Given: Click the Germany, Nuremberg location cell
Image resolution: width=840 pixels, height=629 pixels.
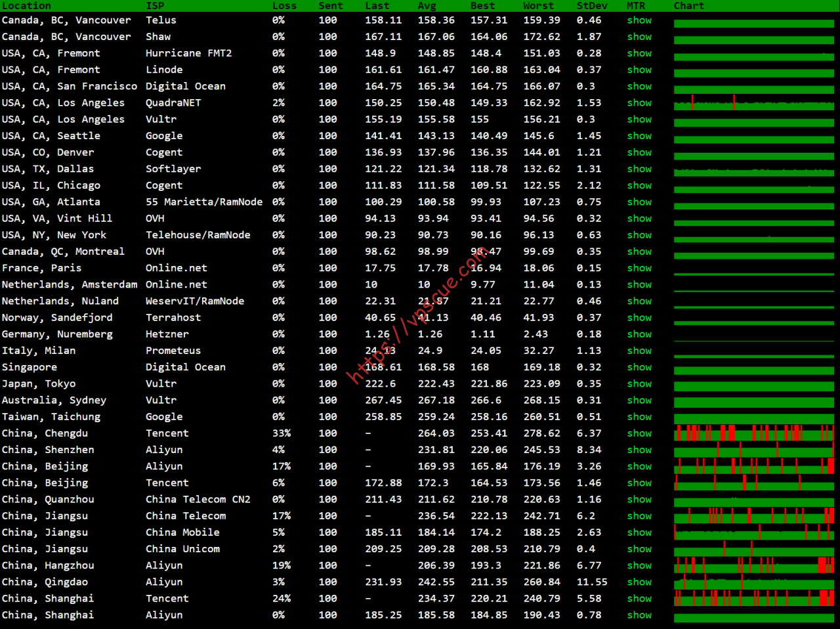Looking at the screenshot, I should coord(57,334).
